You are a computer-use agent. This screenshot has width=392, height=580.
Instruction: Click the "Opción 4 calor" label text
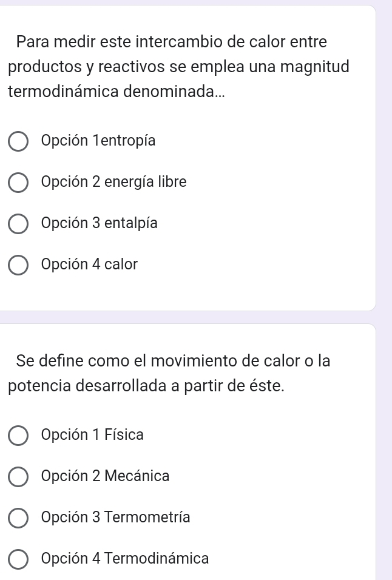click(x=90, y=265)
